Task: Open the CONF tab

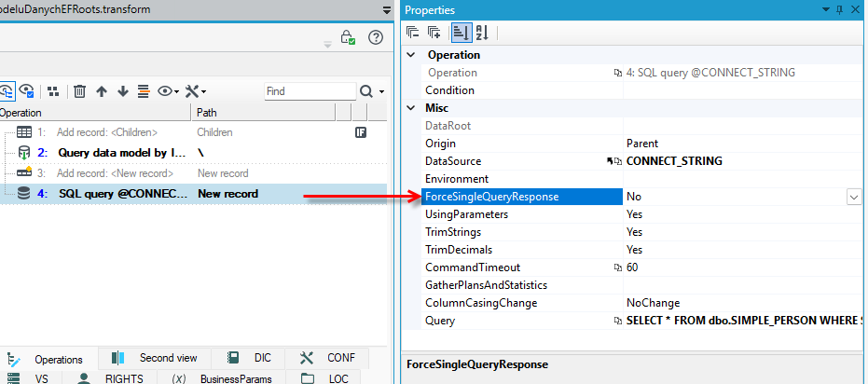Action: coord(328,358)
